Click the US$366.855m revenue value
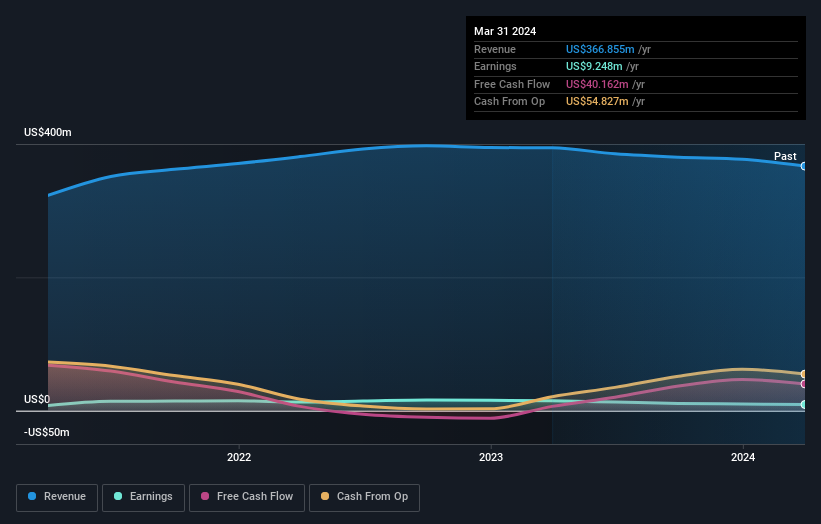The width and height of the screenshot is (821, 524). (600, 49)
